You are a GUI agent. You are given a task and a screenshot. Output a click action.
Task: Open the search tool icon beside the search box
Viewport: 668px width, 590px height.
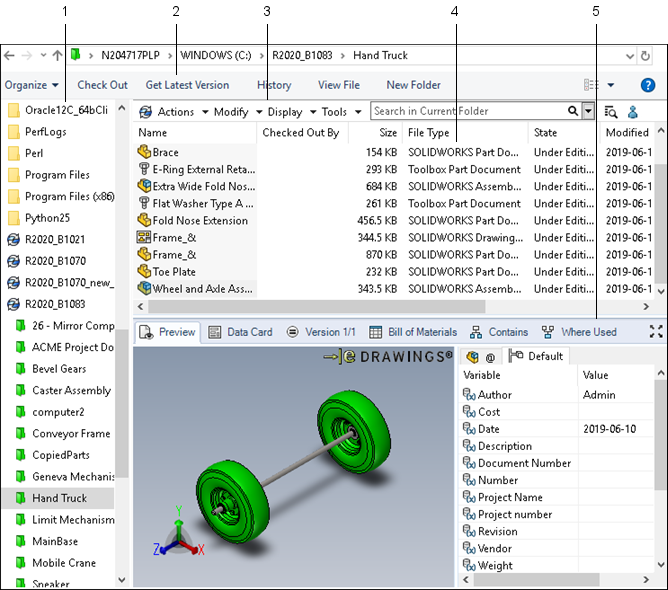coord(610,112)
